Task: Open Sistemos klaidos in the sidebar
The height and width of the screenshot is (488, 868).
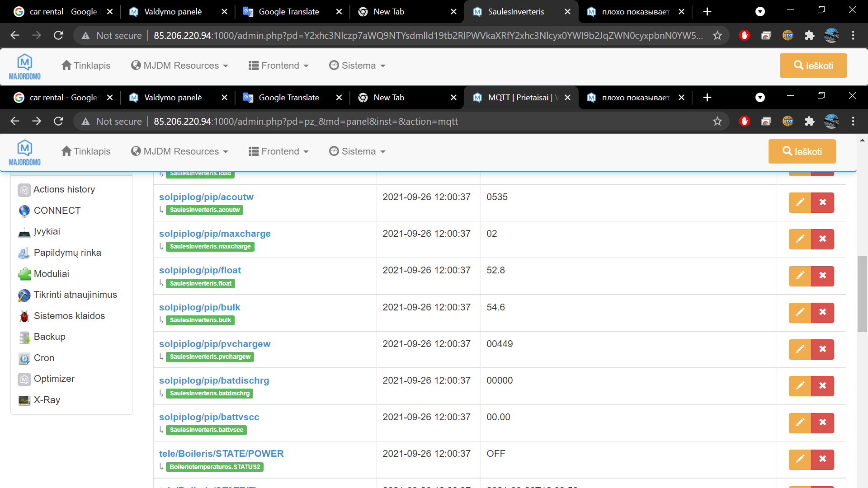Action: tap(69, 316)
